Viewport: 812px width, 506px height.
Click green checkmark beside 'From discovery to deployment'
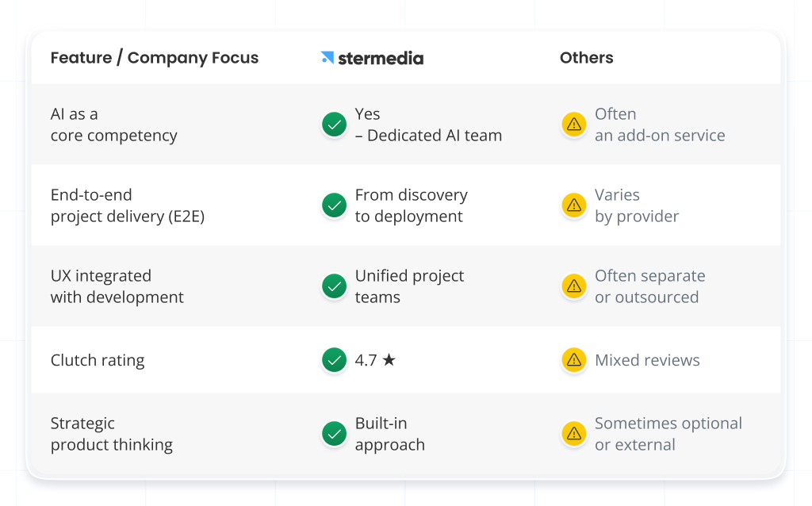coord(335,205)
